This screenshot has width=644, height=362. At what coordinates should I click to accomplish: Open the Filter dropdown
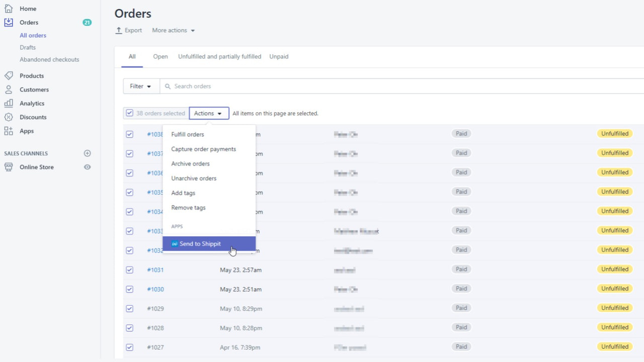point(140,86)
